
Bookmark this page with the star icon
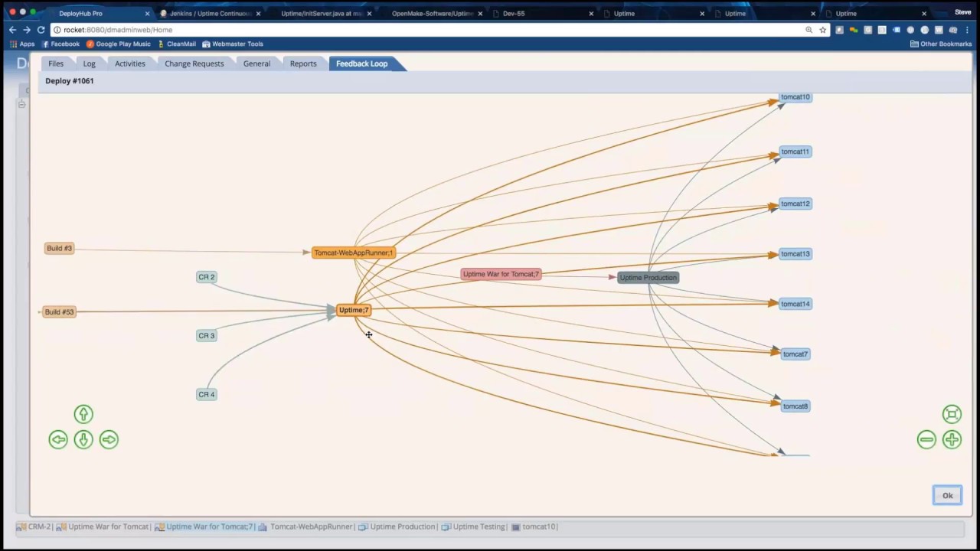[822, 30]
